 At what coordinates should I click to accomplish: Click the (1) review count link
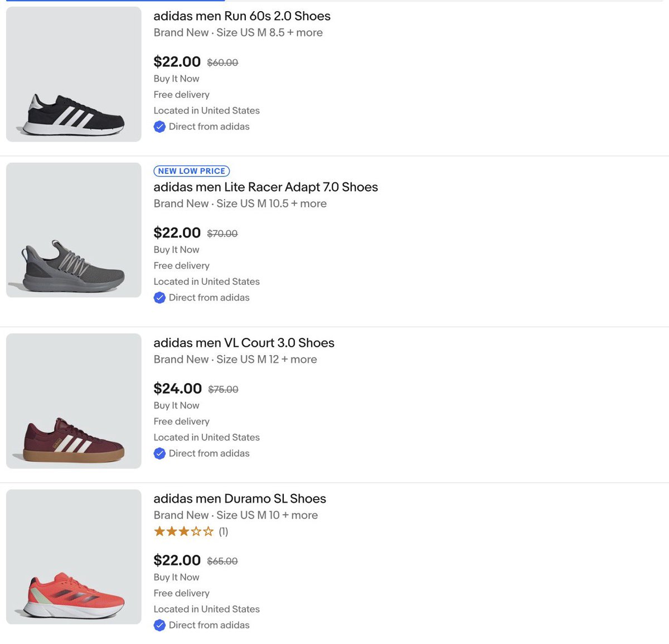224,531
